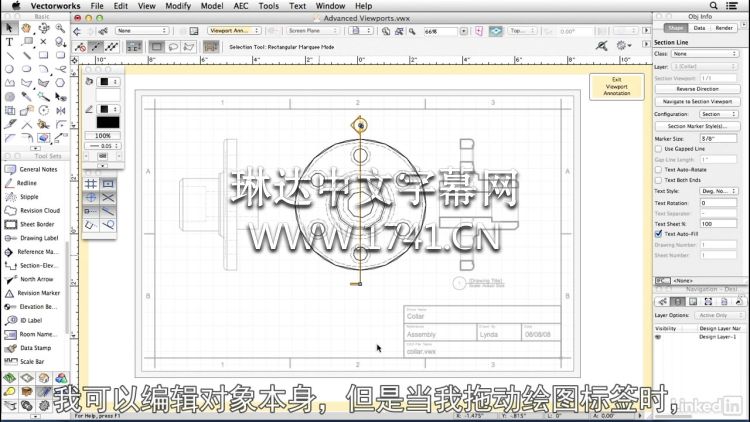
Task: Switch to the Render tab
Action: (x=724, y=28)
